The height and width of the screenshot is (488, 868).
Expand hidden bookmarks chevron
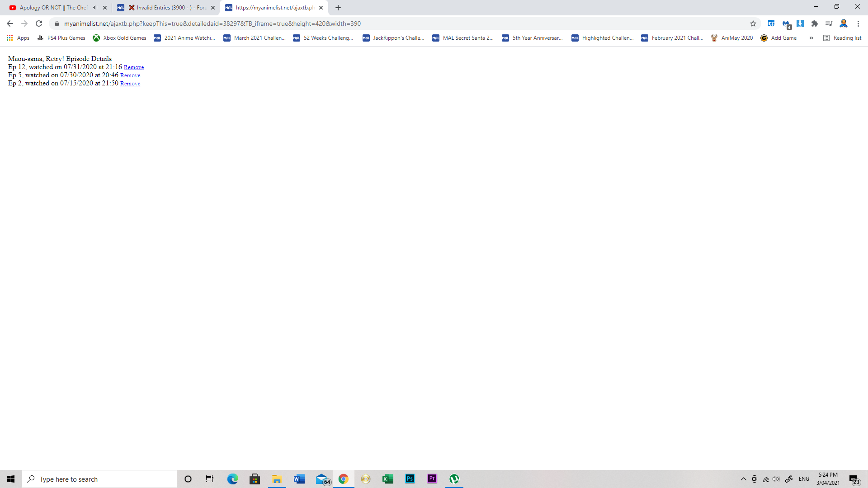tap(811, 38)
